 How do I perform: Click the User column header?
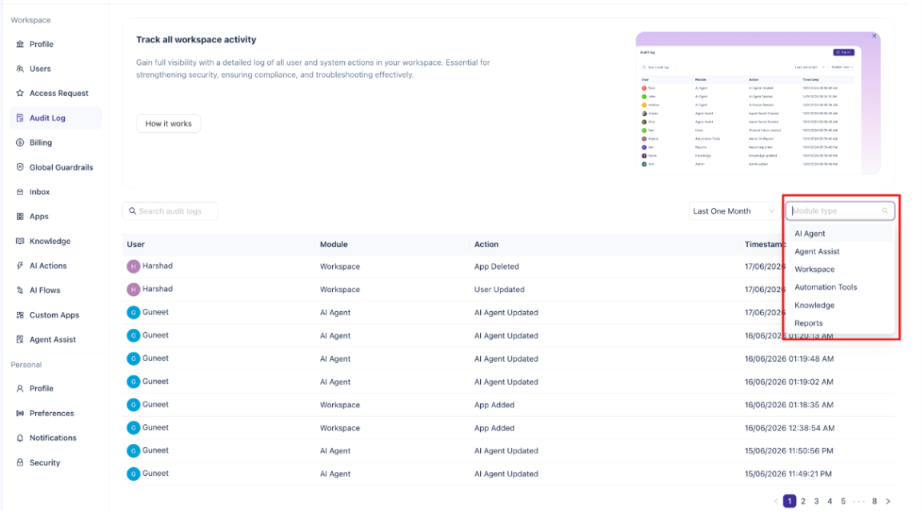(x=136, y=245)
